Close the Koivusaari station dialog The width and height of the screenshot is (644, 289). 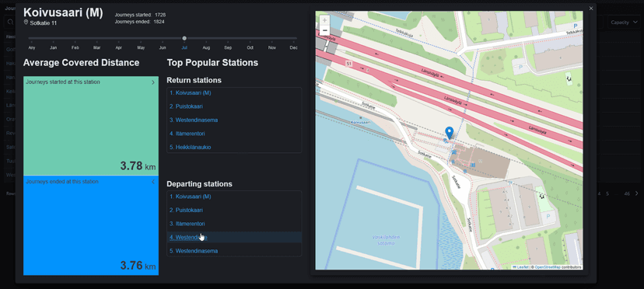tap(591, 9)
